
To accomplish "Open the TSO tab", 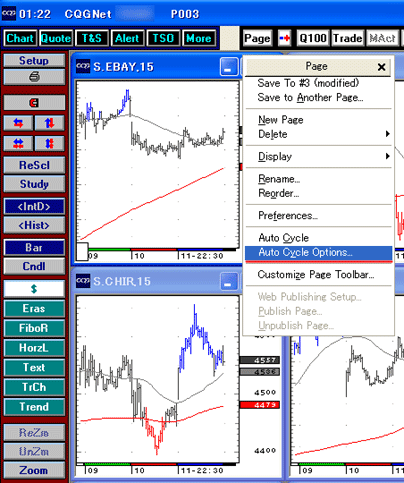I will pos(163,38).
